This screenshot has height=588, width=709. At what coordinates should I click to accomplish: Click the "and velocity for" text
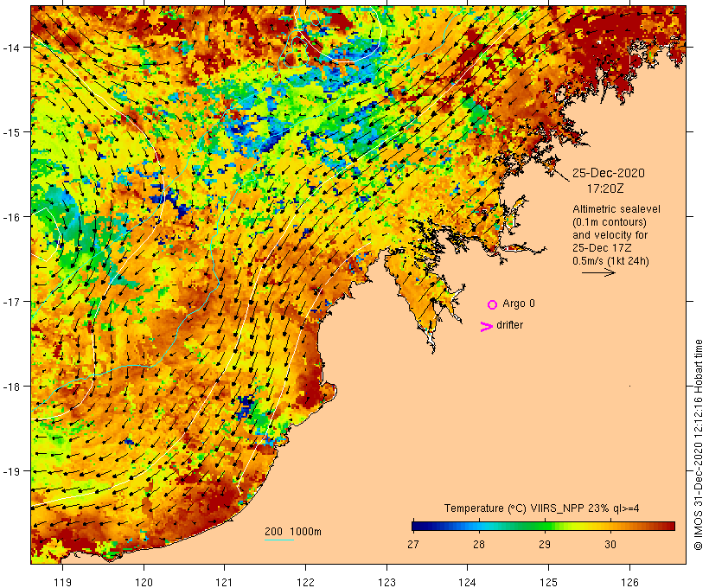tap(610, 234)
